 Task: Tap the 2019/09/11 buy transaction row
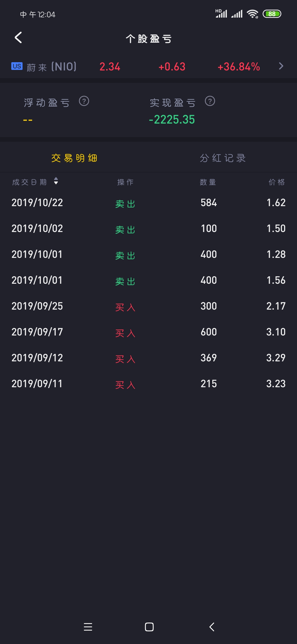click(148, 384)
